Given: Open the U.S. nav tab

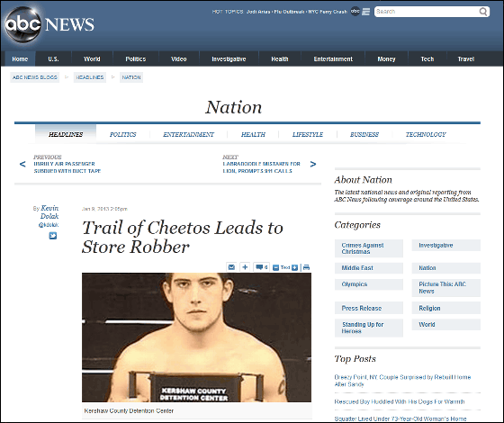Looking at the screenshot, I should click(x=53, y=59).
